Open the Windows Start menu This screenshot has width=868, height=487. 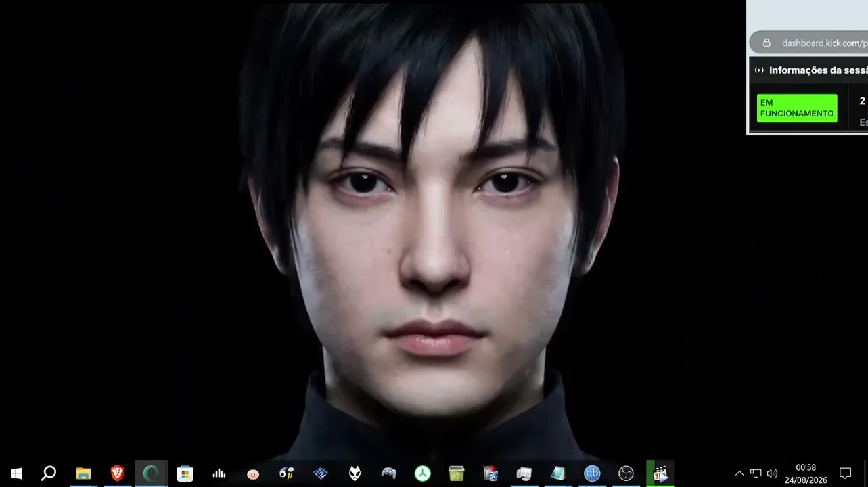pos(16,473)
